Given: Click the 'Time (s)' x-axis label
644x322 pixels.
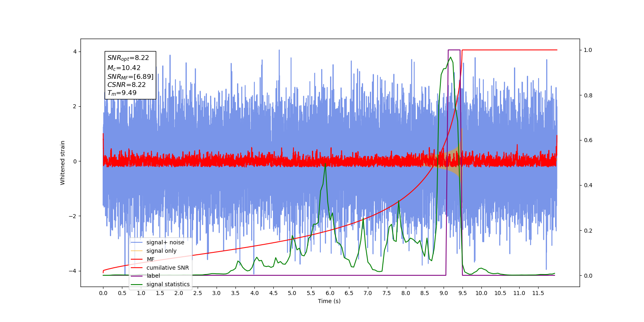Looking at the screenshot, I should pos(329,301).
